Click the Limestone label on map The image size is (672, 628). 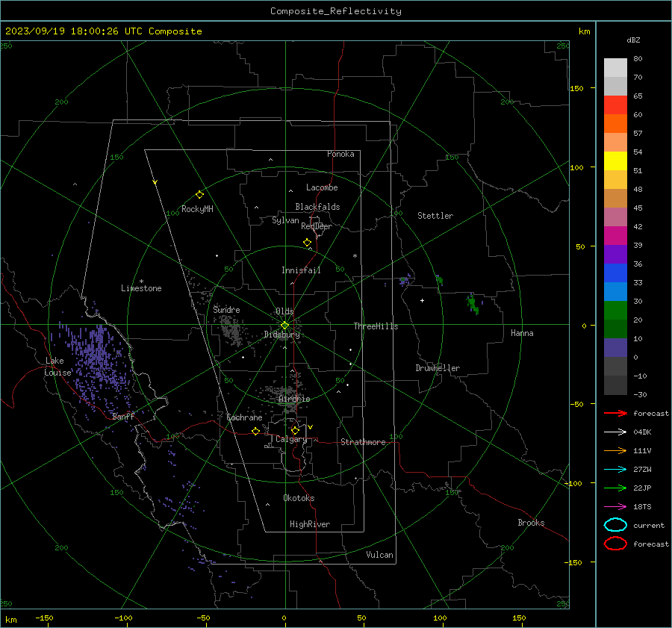(x=141, y=288)
